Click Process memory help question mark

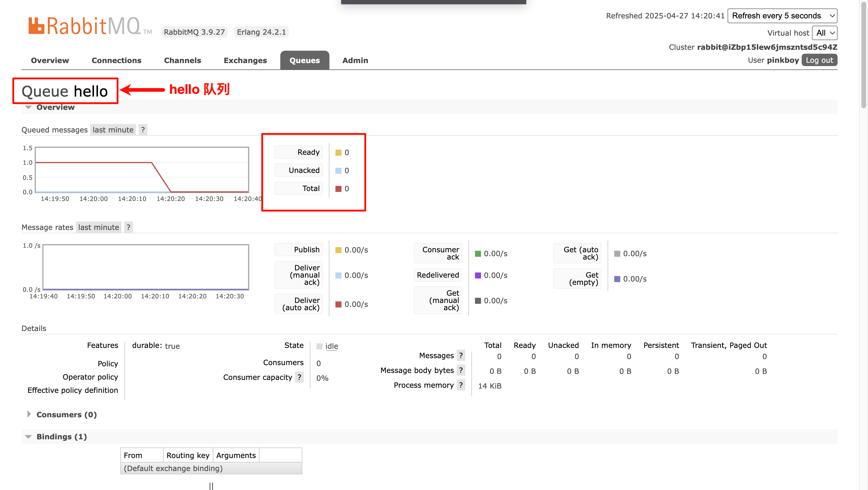(461, 385)
